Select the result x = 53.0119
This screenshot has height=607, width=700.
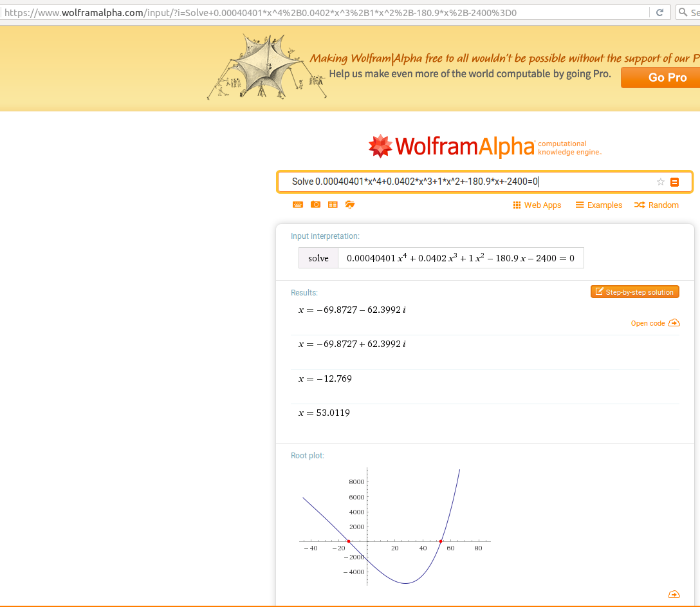(324, 413)
